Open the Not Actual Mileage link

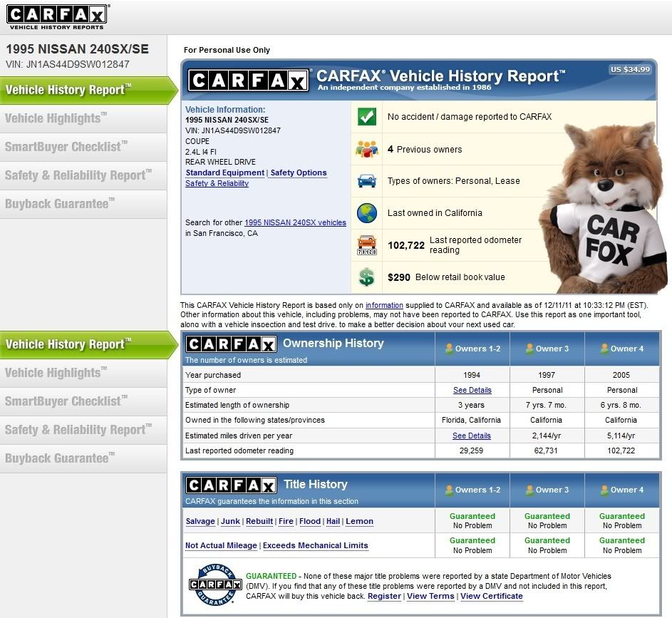tap(221, 545)
